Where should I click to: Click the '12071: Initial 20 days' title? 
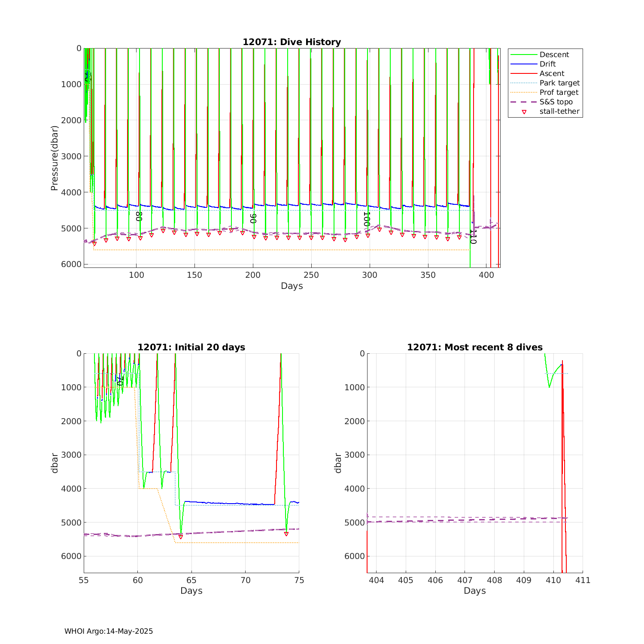coord(191,347)
